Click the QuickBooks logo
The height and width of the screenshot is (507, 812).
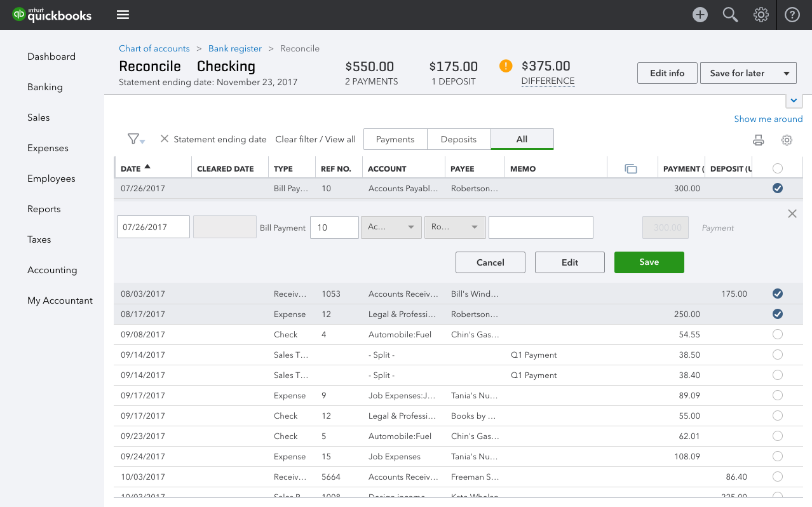52,15
